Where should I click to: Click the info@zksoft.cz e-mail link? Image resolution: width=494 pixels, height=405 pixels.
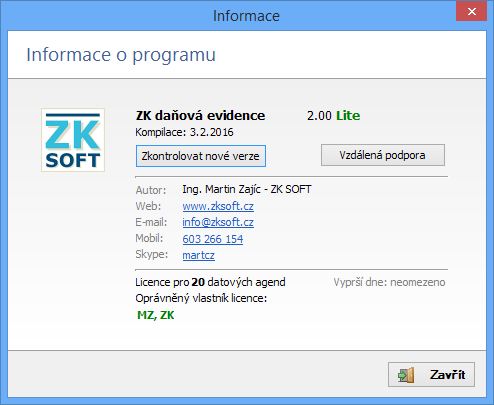tap(218, 222)
